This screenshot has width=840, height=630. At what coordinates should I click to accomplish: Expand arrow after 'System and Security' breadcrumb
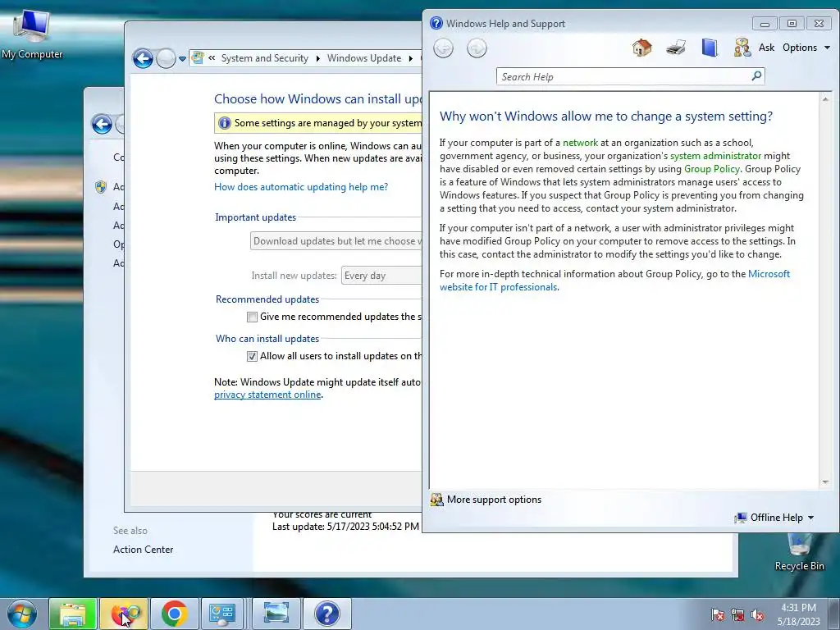tap(317, 58)
